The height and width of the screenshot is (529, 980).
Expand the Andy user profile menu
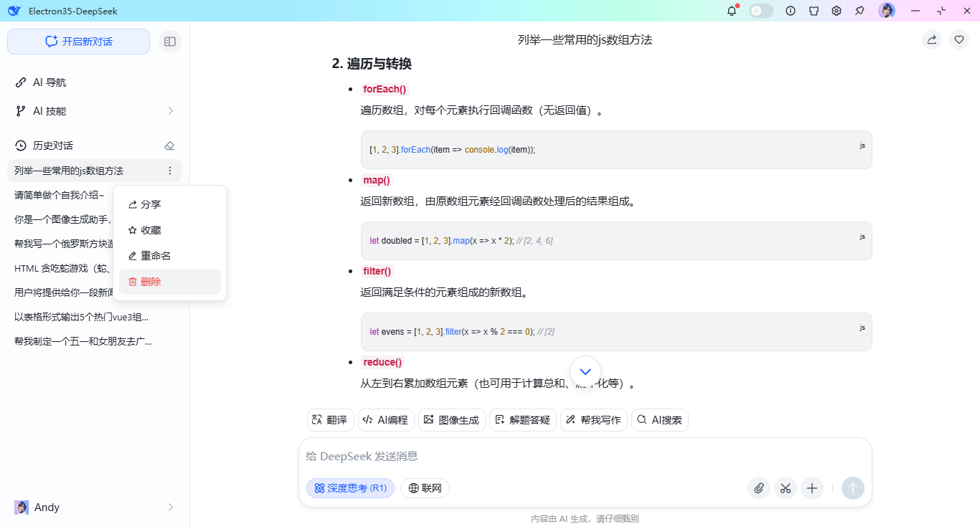point(95,507)
